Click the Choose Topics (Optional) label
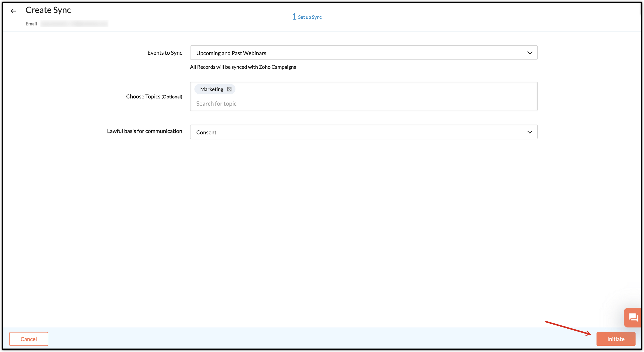 [154, 96]
